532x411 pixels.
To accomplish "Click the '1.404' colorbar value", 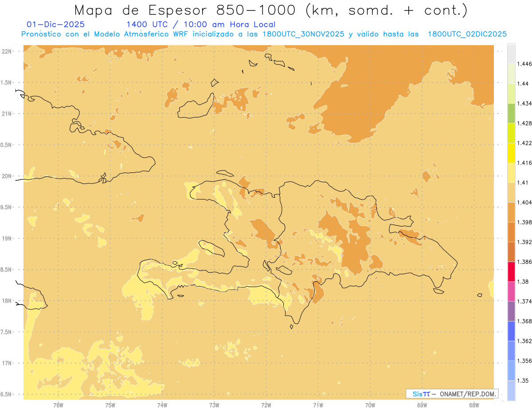I will (525, 202).
